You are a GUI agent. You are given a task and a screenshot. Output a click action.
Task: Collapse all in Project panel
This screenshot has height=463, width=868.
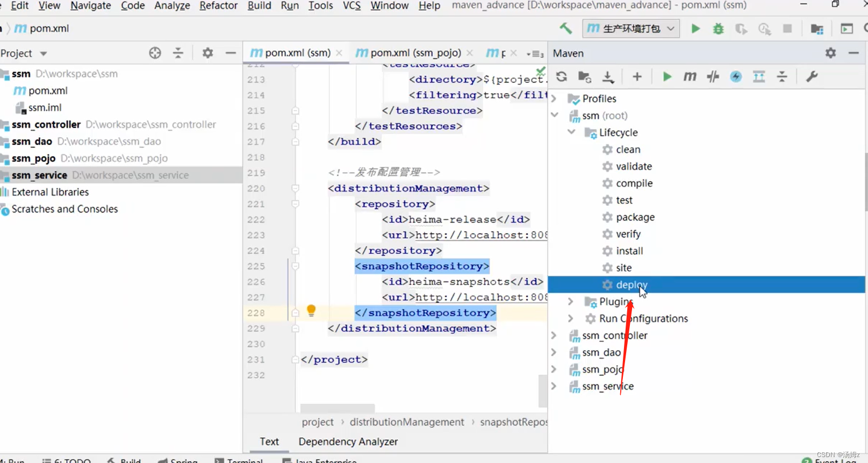(178, 53)
